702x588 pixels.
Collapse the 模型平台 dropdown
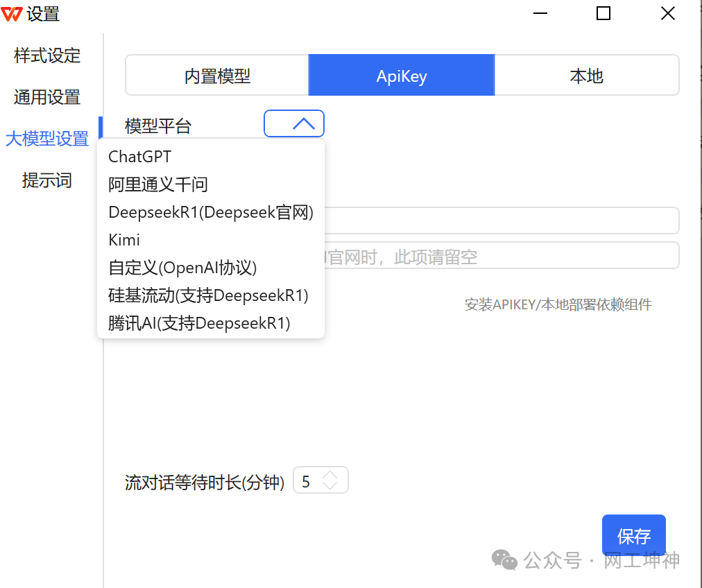coord(294,123)
